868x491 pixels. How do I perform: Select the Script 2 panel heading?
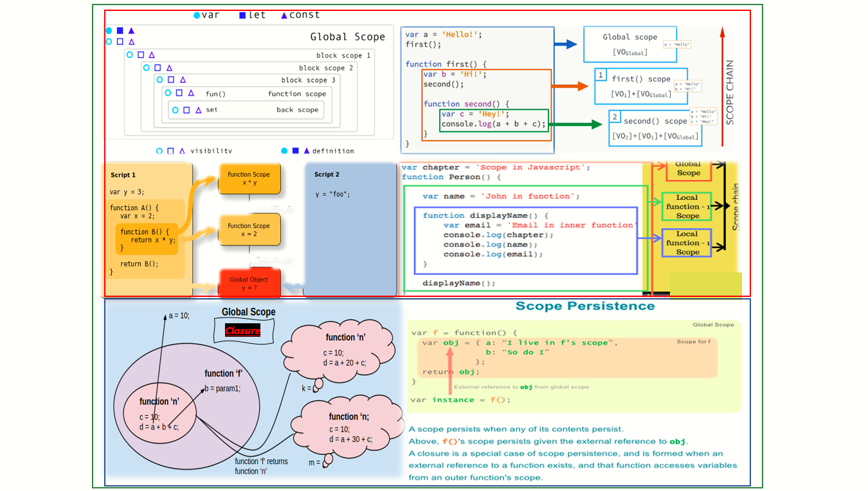(x=327, y=175)
